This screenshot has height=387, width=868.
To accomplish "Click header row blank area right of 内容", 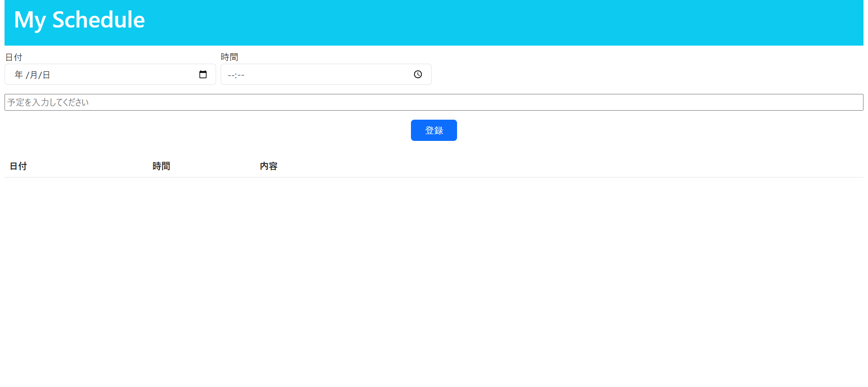I will pyautogui.click(x=542, y=166).
